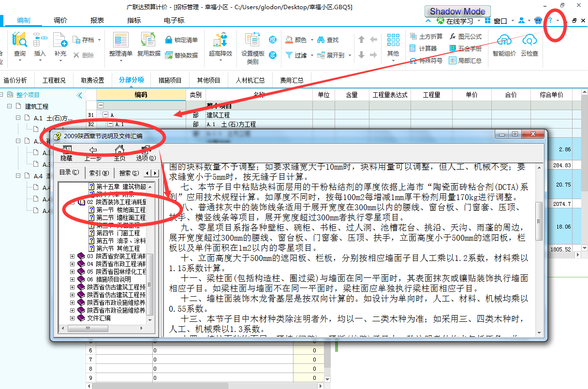Open the 颜色 dropdown arrow
Image resolution: width=588 pixels, height=389 pixels.
[x=312, y=40]
